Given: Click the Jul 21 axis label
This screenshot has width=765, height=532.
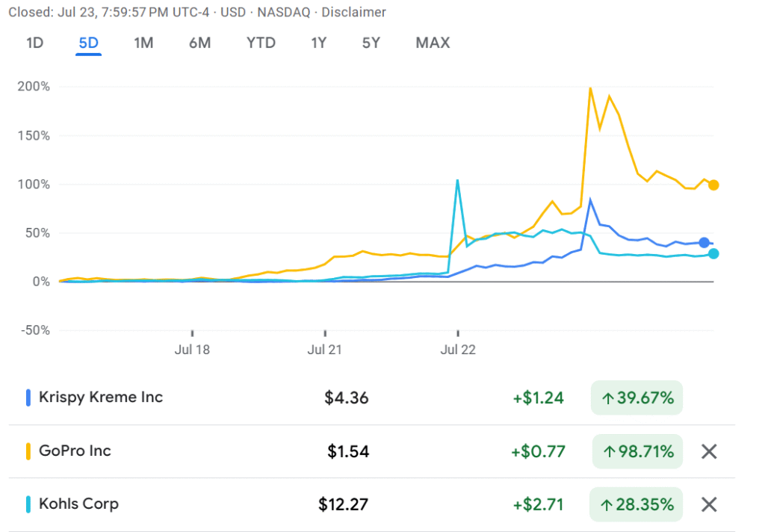Looking at the screenshot, I should point(324,350).
